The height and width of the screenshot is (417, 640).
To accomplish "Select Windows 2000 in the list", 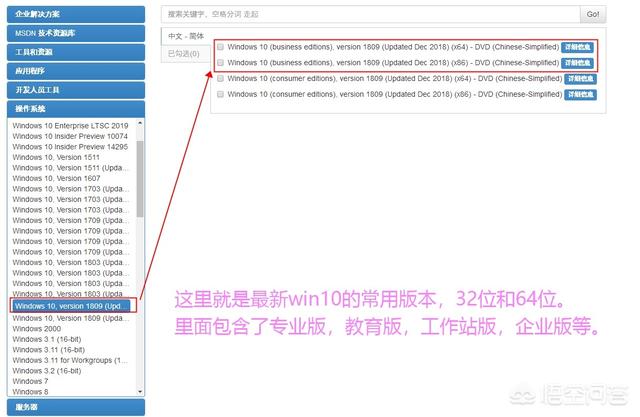I will (37, 329).
